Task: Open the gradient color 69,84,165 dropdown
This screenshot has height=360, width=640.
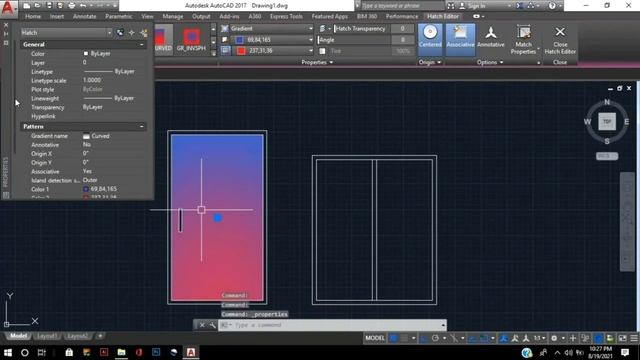Action: (310, 40)
